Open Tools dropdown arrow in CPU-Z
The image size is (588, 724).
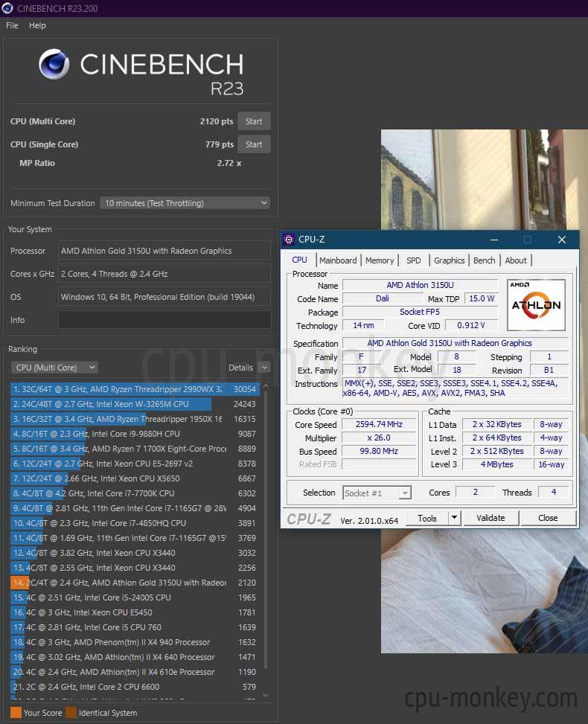pyautogui.click(x=455, y=518)
